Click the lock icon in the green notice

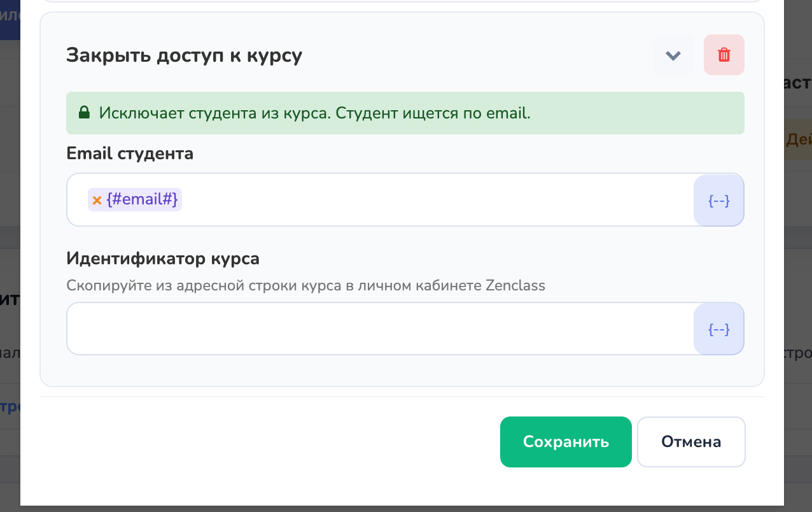coord(83,113)
